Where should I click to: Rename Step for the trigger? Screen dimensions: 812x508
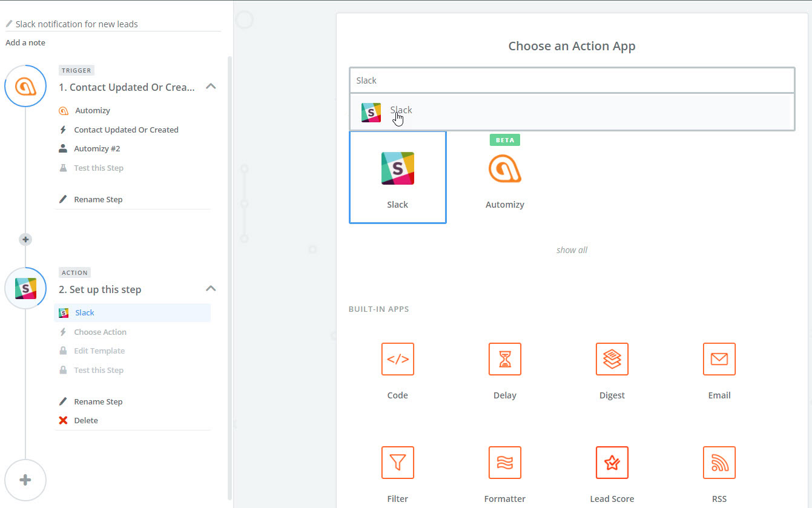(x=98, y=199)
